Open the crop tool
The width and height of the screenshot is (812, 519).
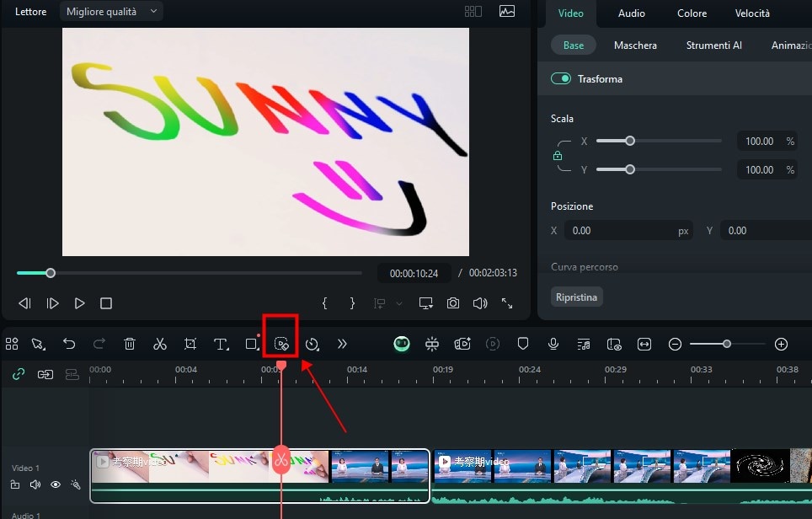(x=190, y=344)
